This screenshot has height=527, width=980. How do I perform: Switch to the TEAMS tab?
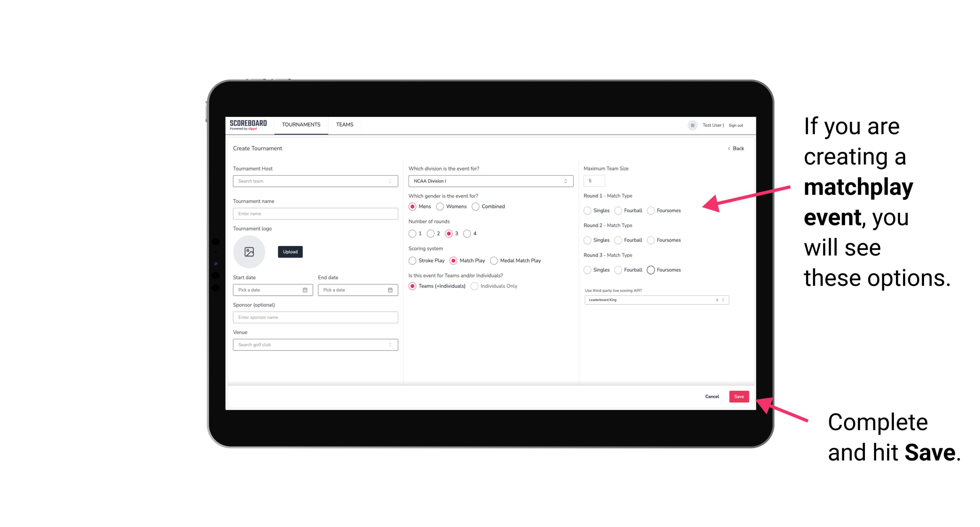[344, 125]
